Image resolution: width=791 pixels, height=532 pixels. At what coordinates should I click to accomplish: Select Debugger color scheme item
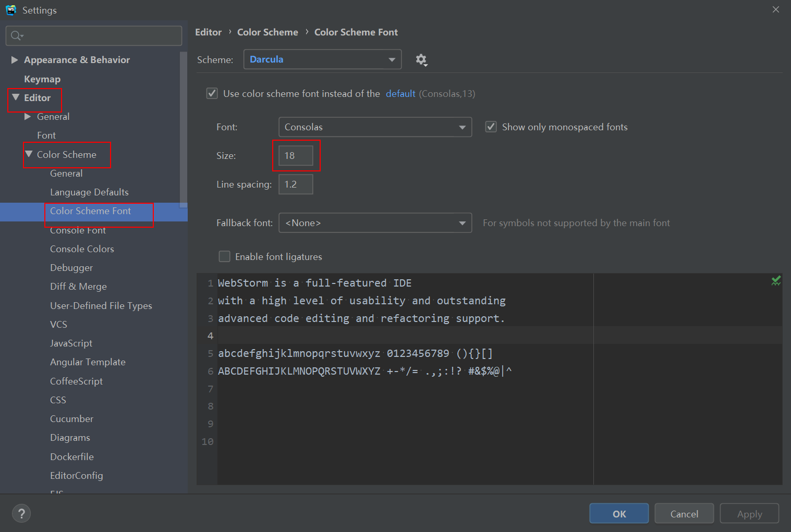click(71, 268)
